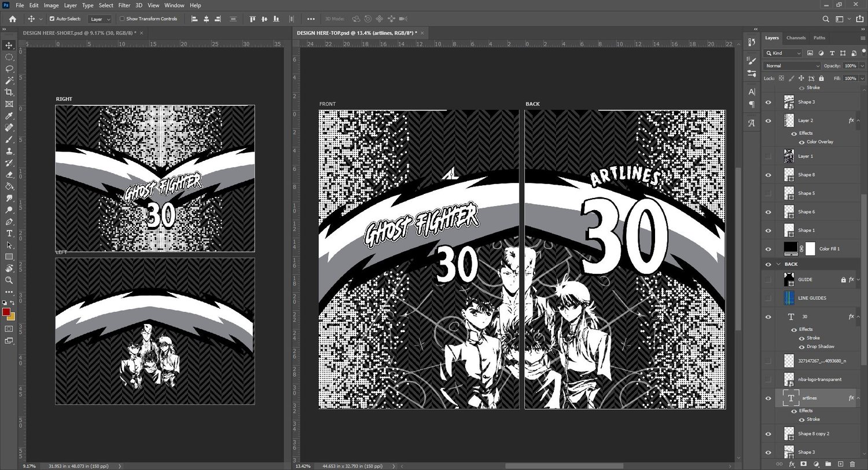Select the Dodge tool

click(9, 210)
